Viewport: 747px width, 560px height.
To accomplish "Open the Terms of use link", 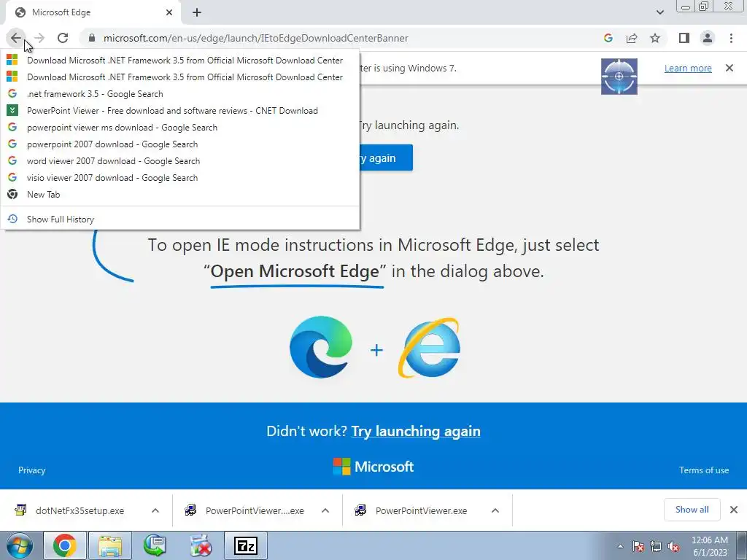I will [x=704, y=470].
